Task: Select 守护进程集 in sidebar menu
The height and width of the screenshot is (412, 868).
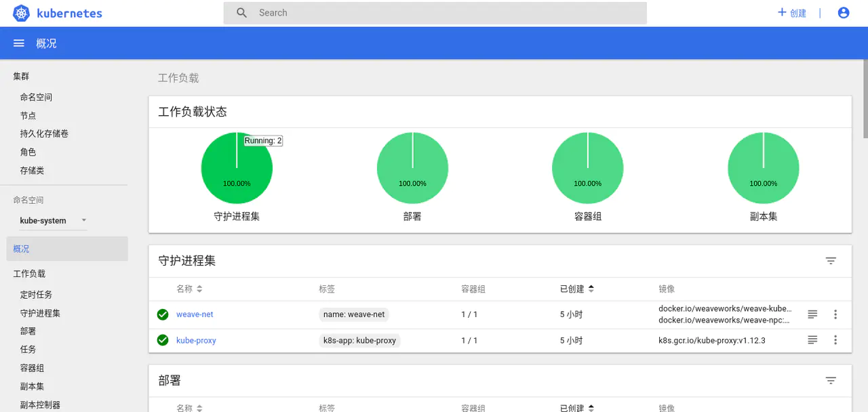Action: (x=40, y=313)
